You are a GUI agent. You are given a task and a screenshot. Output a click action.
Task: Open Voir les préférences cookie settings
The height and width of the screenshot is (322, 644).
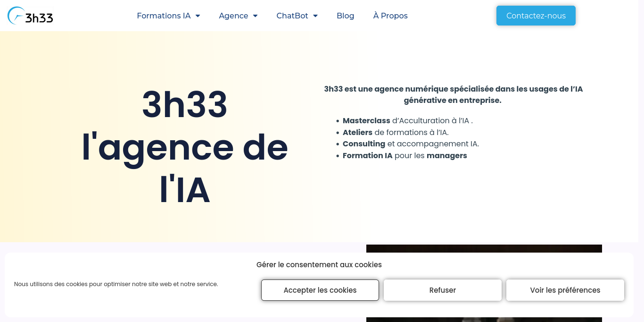pyautogui.click(x=565, y=290)
